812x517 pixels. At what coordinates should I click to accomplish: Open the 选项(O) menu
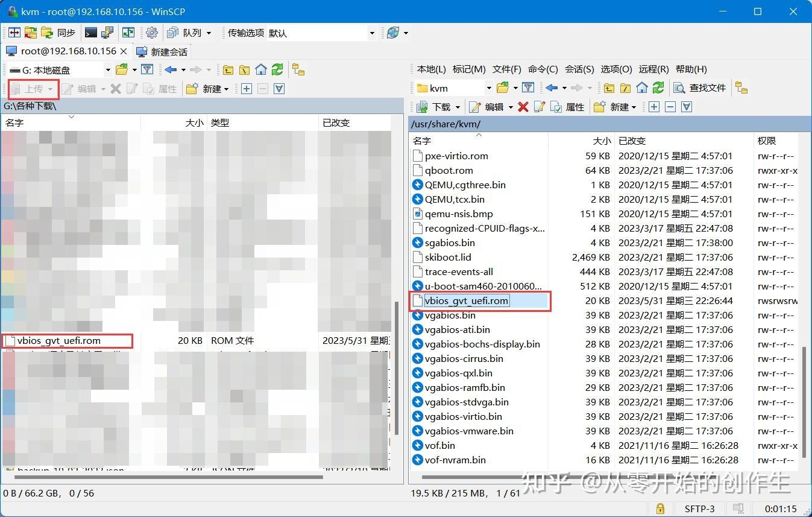click(616, 69)
